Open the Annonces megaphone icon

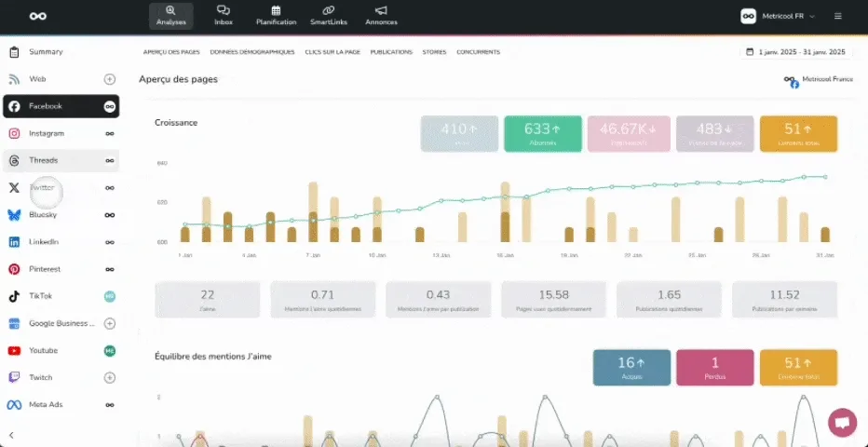point(381,10)
